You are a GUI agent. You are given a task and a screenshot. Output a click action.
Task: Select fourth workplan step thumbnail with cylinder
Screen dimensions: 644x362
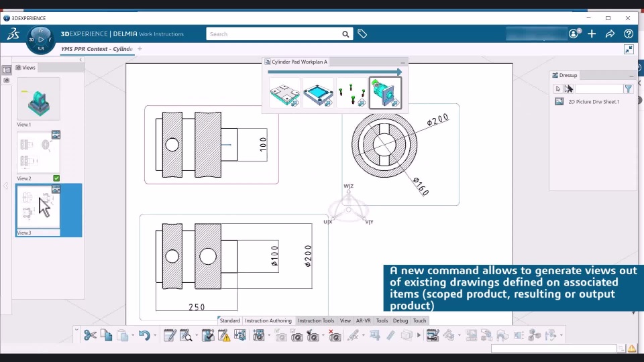pyautogui.click(x=385, y=93)
